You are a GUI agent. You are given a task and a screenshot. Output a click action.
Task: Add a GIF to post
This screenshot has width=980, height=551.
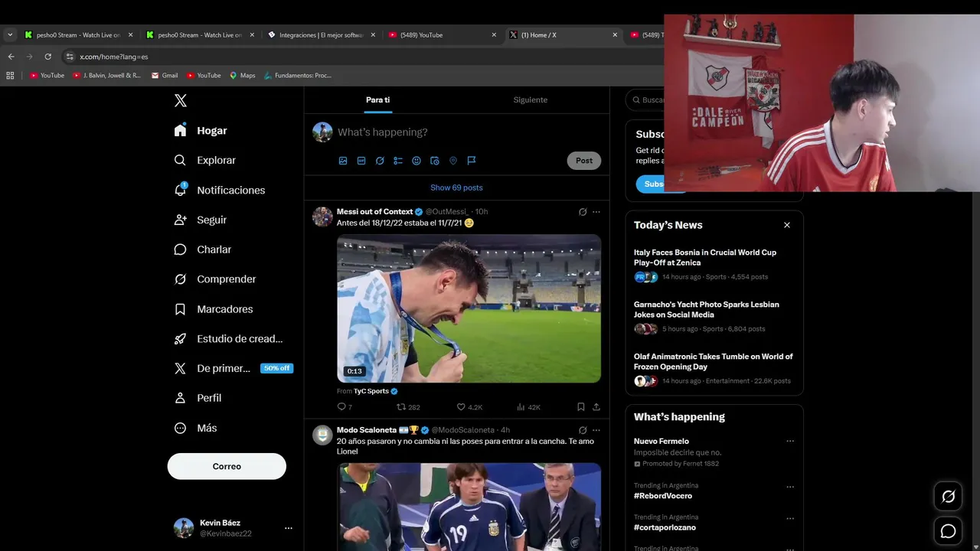pyautogui.click(x=361, y=161)
